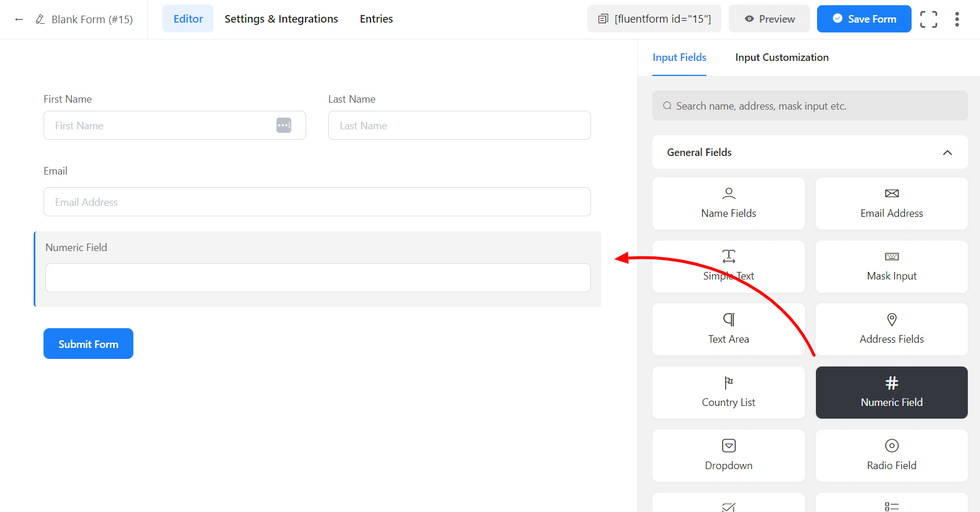Click the Save Form button
Image resolution: width=980 pixels, height=512 pixels.
pyautogui.click(x=863, y=19)
